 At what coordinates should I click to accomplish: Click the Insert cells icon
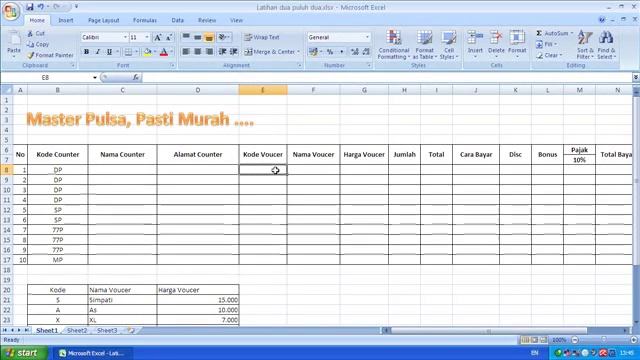click(475, 38)
